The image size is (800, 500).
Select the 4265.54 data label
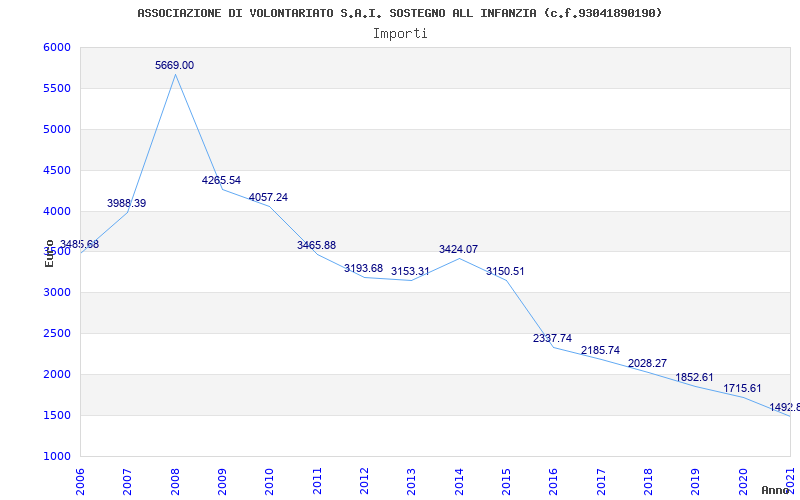[x=221, y=180]
